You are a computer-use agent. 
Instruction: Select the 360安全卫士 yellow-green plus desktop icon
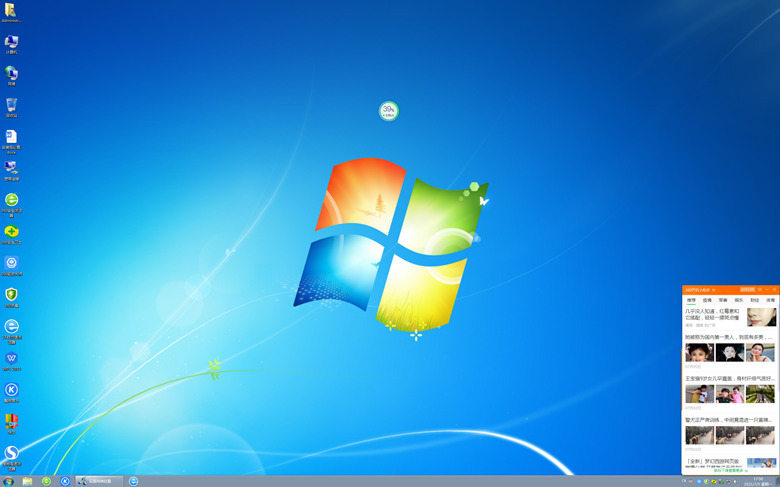(x=11, y=234)
